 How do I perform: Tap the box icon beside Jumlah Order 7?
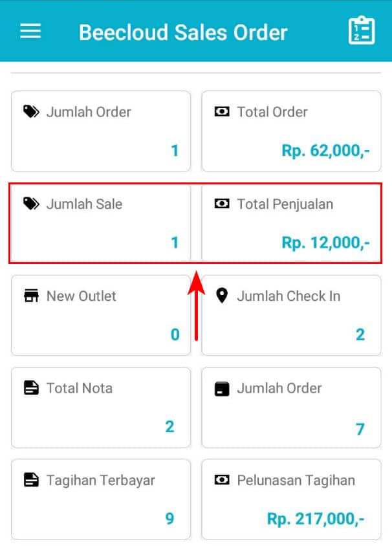[222, 389]
